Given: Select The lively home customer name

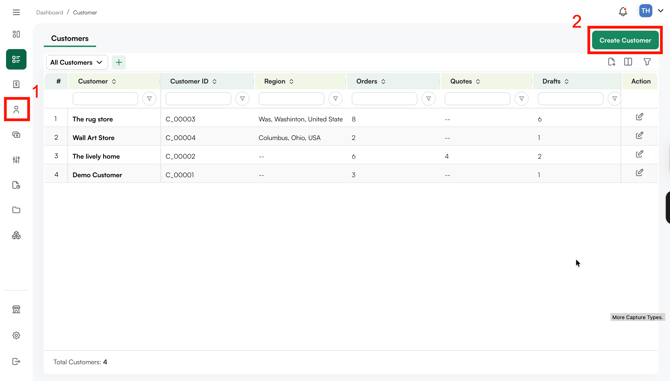Looking at the screenshot, I should [96, 156].
